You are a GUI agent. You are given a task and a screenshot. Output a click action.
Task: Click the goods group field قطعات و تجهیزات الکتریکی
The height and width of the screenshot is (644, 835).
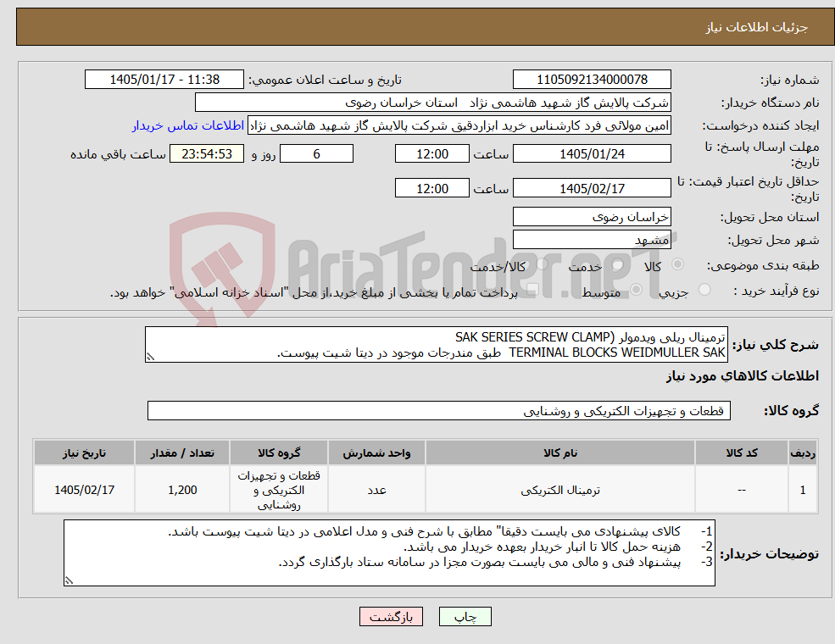tap(439, 411)
